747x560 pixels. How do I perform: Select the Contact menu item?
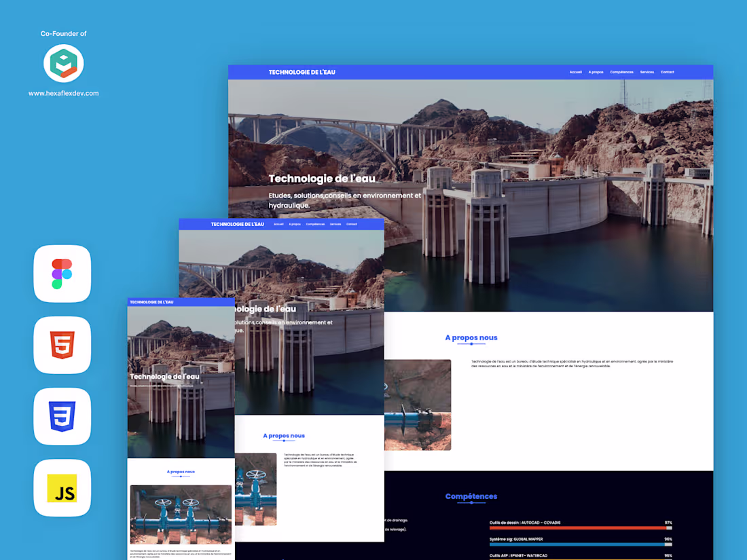point(667,72)
